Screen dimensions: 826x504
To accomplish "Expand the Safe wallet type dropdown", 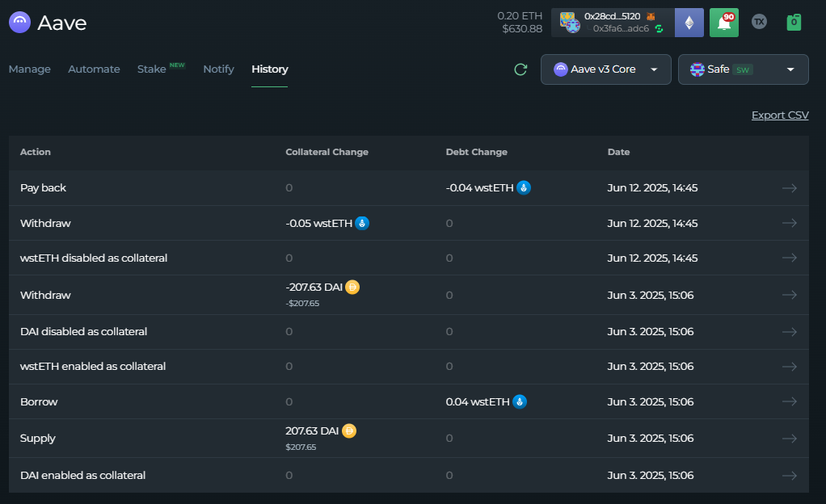I will tap(743, 69).
